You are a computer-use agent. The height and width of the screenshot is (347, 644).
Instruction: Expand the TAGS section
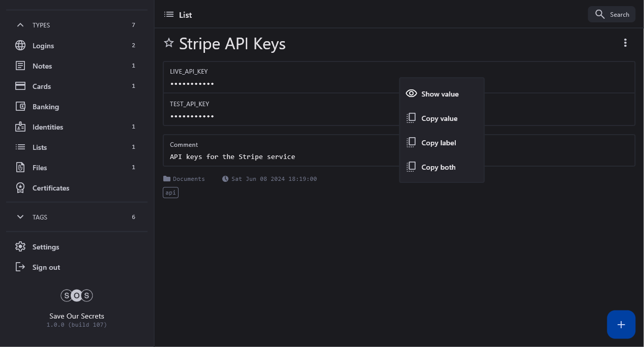[20, 217]
